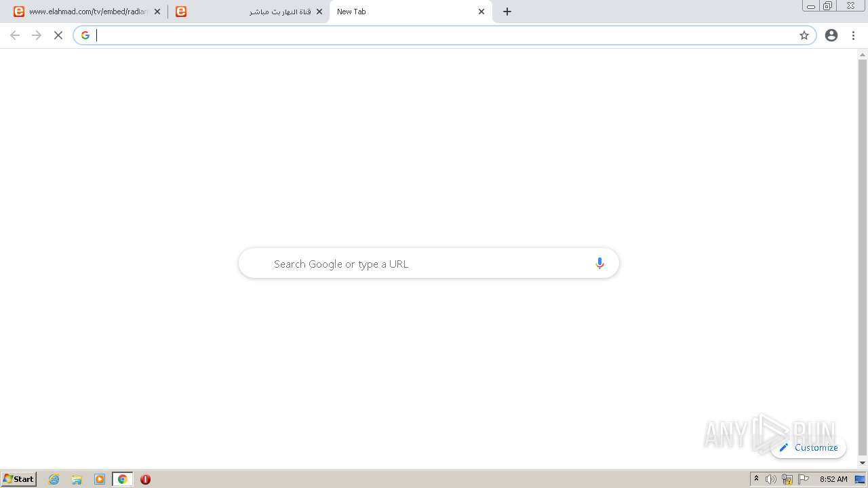Minimize the Chrome window
Screen dimensions: 868x488
(811, 6)
